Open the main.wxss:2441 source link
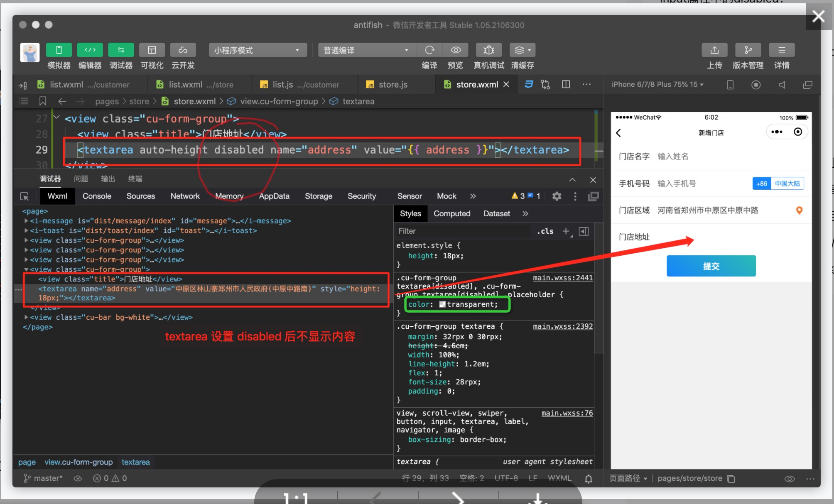Viewport: 834px width, 504px height. [x=563, y=278]
